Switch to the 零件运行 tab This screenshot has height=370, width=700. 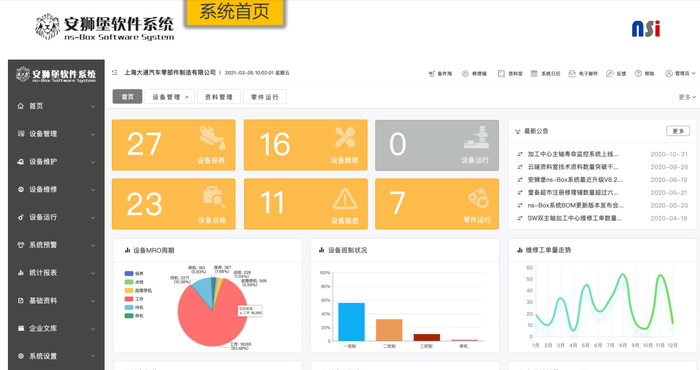click(x=265, y=97)
